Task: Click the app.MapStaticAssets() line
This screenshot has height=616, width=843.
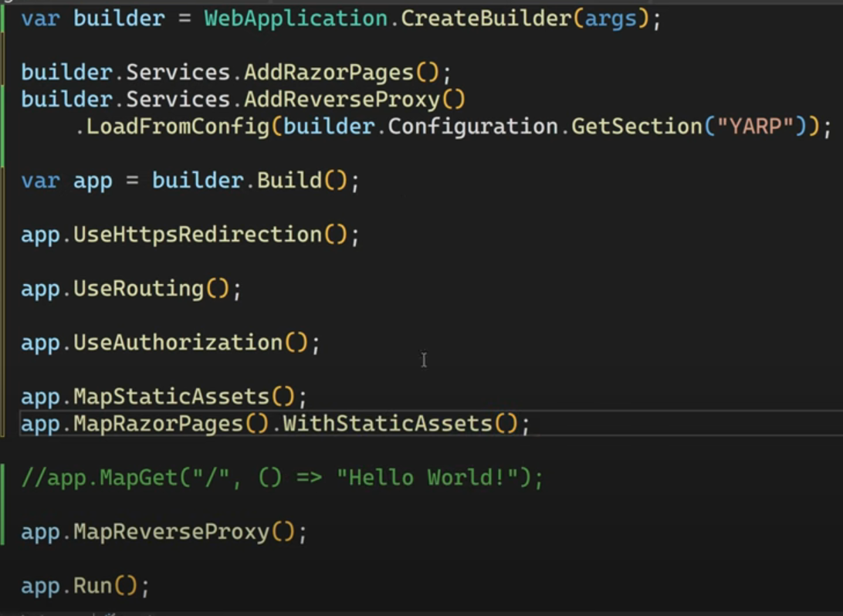Action: 164,398
